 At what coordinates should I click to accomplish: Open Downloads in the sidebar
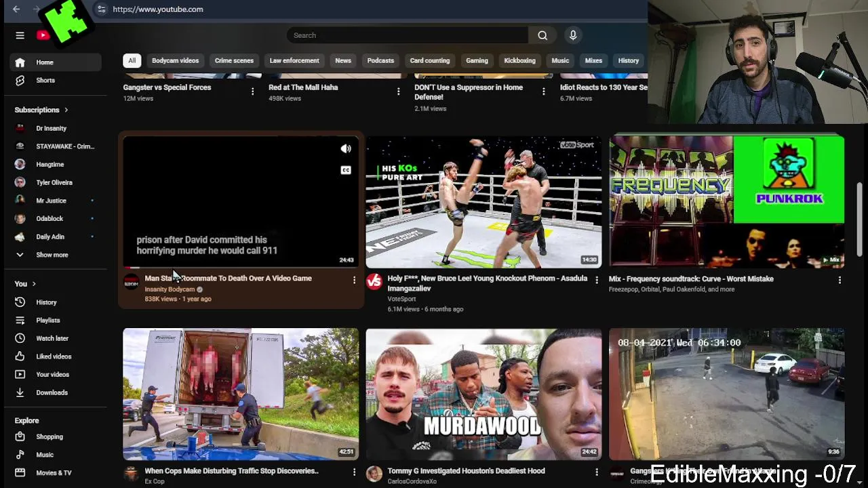click(x=56, y=392)
